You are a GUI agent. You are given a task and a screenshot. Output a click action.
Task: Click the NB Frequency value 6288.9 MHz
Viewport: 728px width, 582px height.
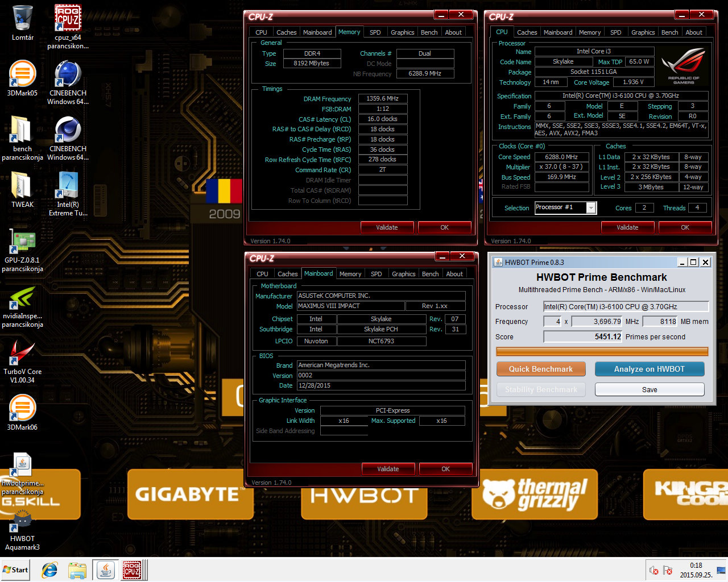click(x=425, y=73)
